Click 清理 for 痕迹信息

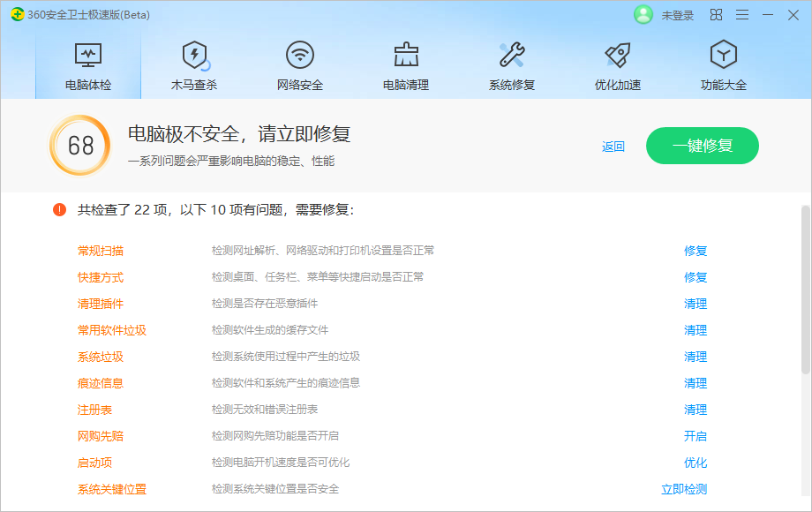click(x=695, y=382)
